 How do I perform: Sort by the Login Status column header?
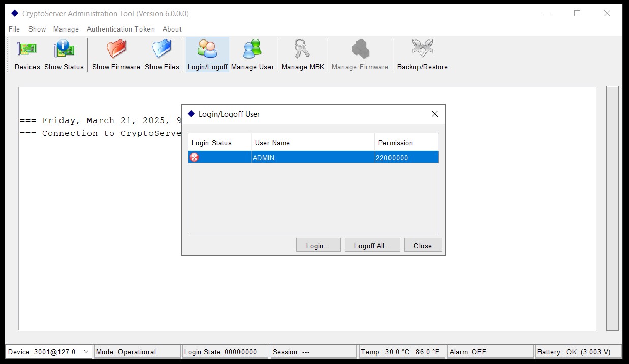220,143
